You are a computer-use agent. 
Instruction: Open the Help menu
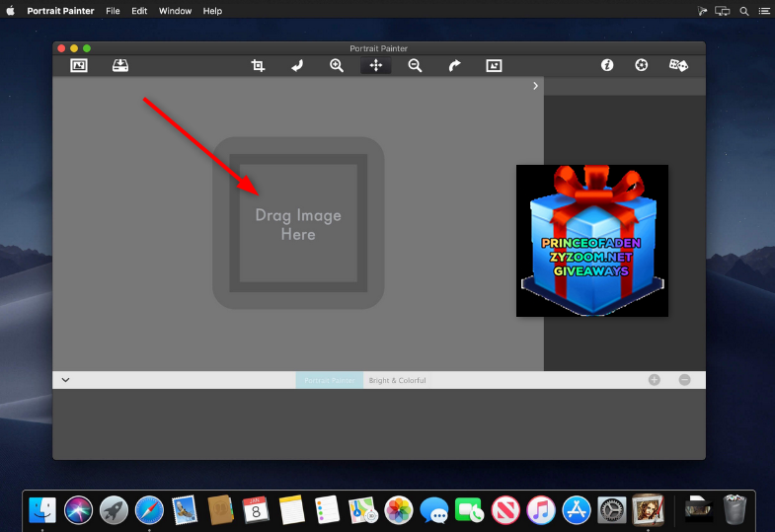pyautogui.click(x=212, y=11)
